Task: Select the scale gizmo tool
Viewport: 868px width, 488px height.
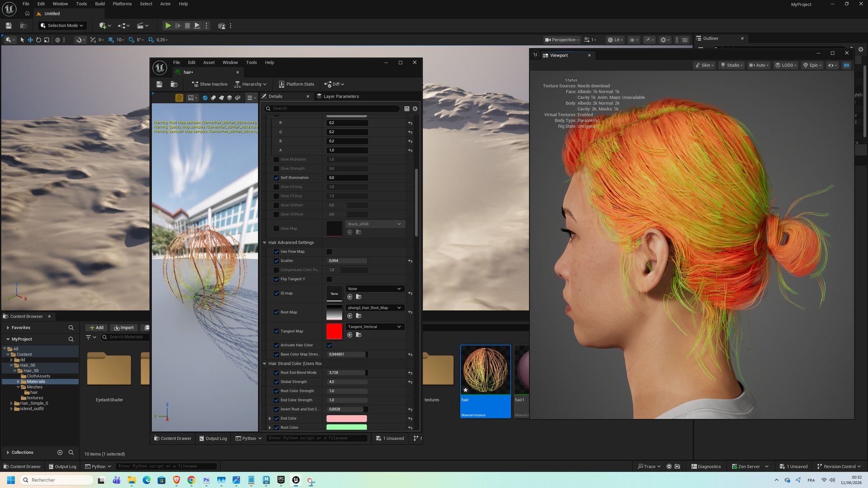Action: point(47,40)
